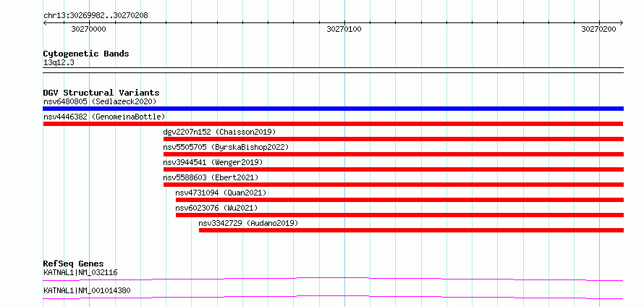Click the magenta KATNAL1|NM_032116 gene line
The width and height of the screenshot is (644, 307).
[333, 279]
